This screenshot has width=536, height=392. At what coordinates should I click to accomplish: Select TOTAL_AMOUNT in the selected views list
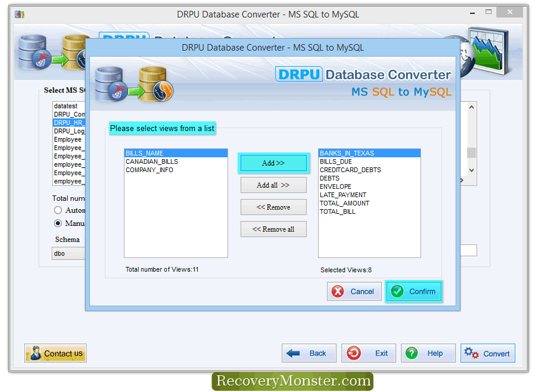[x=369, y=203]
